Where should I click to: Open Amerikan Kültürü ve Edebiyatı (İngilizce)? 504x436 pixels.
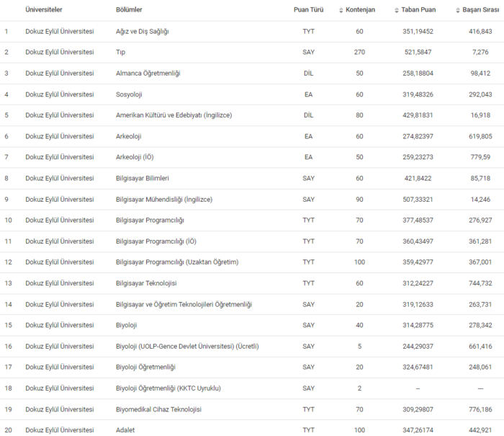click(174, 115)
